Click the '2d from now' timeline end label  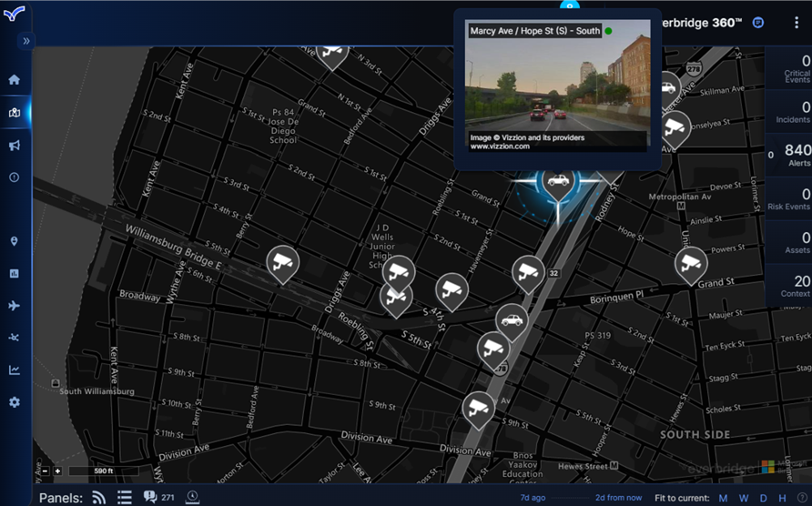[618, 498]
